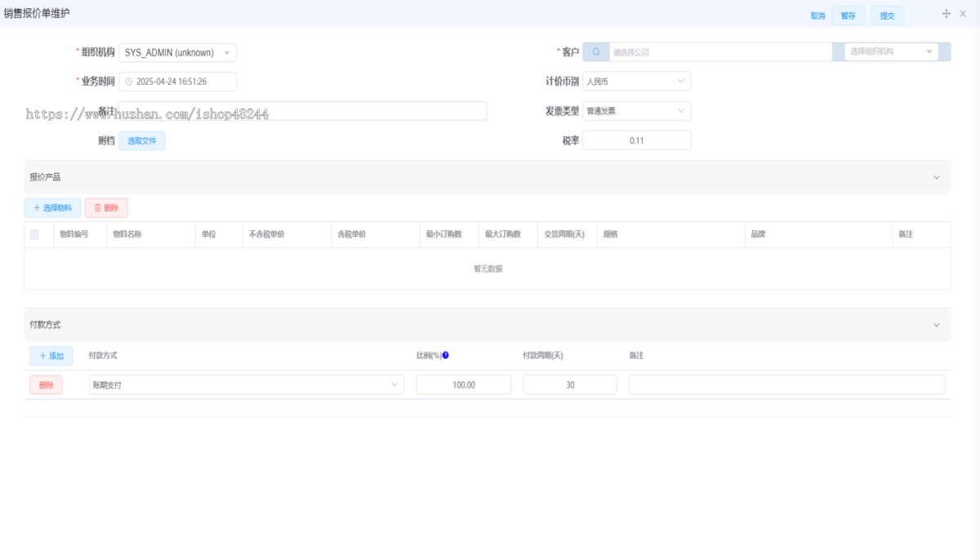
Task: Open the 计价币别 人民币 dropdown
Action: (636, 82)
